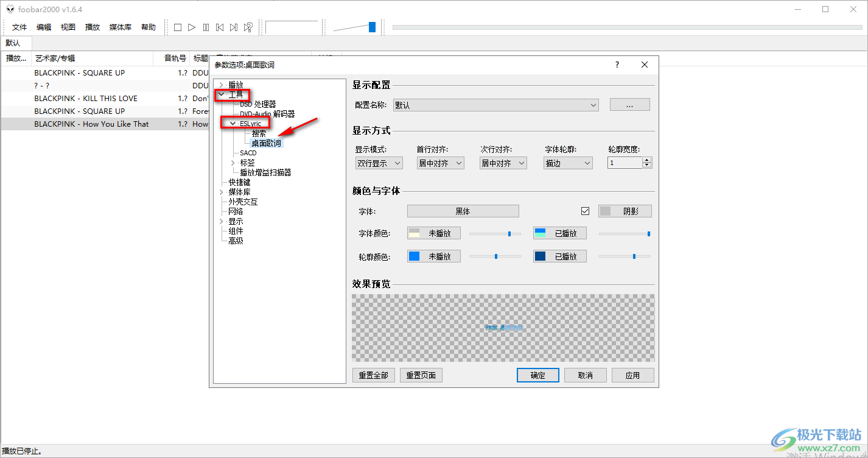
Task: Select 搜索 under ESLyric
Action: point(259,133)
